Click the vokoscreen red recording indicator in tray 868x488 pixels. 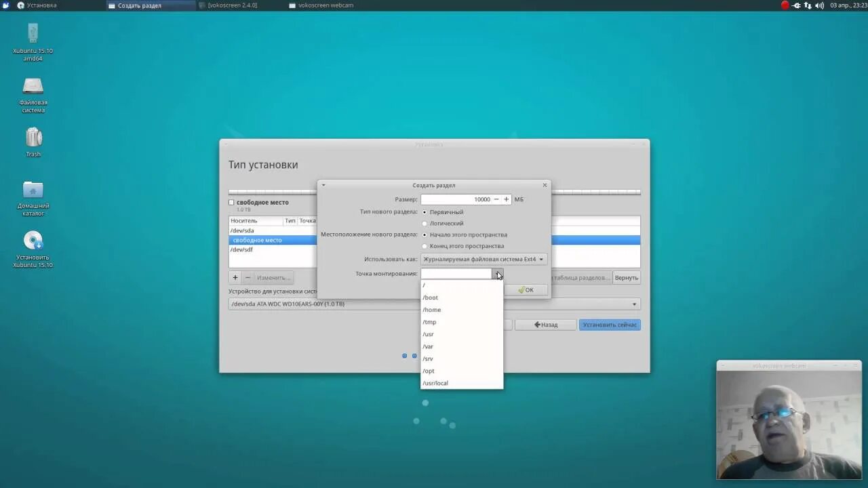[785, 5]
